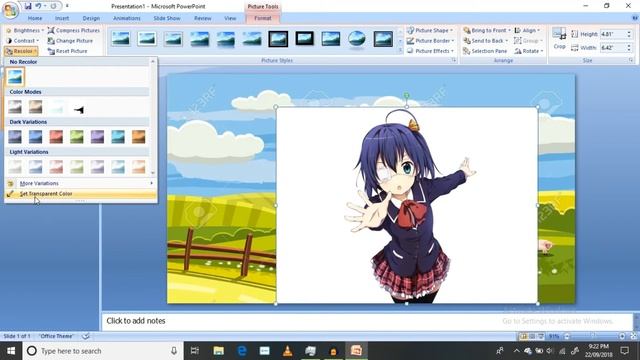Open the Windows Start menu
This screenshot has height=360, width=640.
point(11,351)
